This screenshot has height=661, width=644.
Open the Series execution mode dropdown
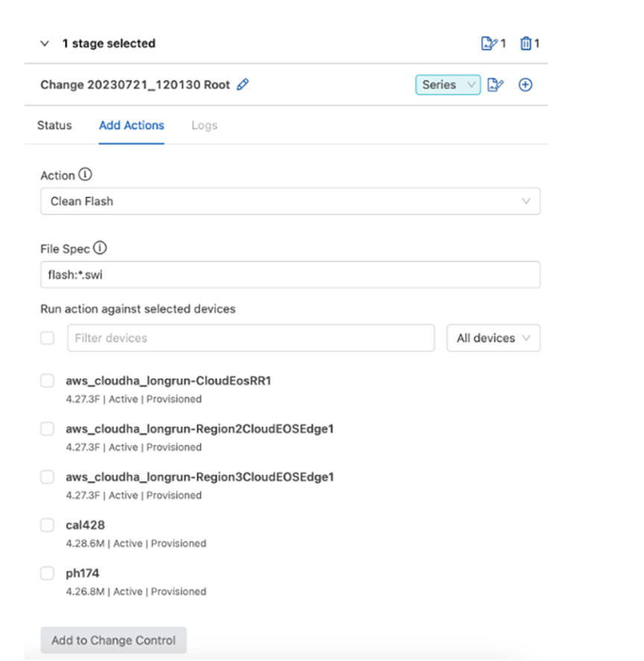447,85
